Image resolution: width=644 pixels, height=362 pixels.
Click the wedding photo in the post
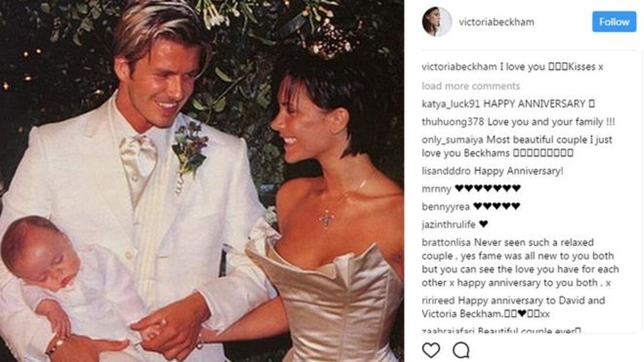coord(202,181)
